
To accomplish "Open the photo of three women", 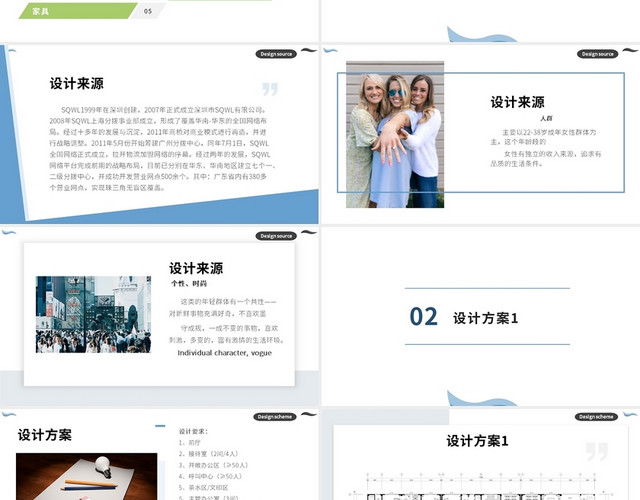I will (395, 135).
